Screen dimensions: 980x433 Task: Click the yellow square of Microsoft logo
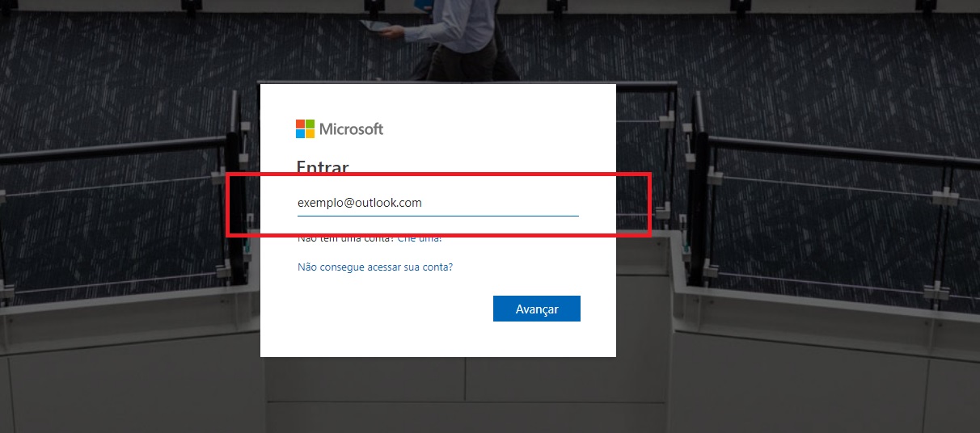coord(310,134)
